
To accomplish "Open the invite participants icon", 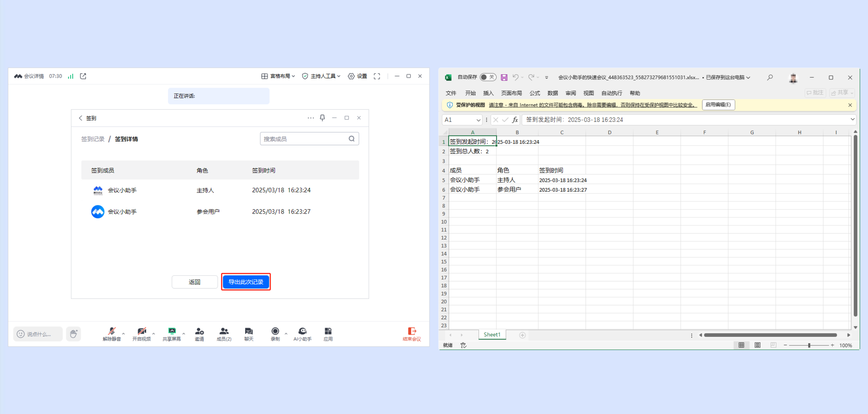I will point(199,331).
